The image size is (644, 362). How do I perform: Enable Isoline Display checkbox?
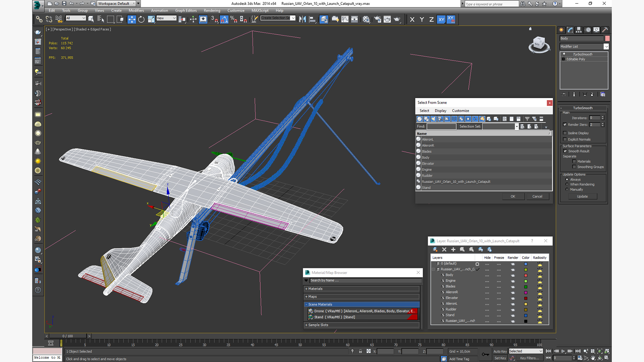pyautogui.click(x=565, y=133)
